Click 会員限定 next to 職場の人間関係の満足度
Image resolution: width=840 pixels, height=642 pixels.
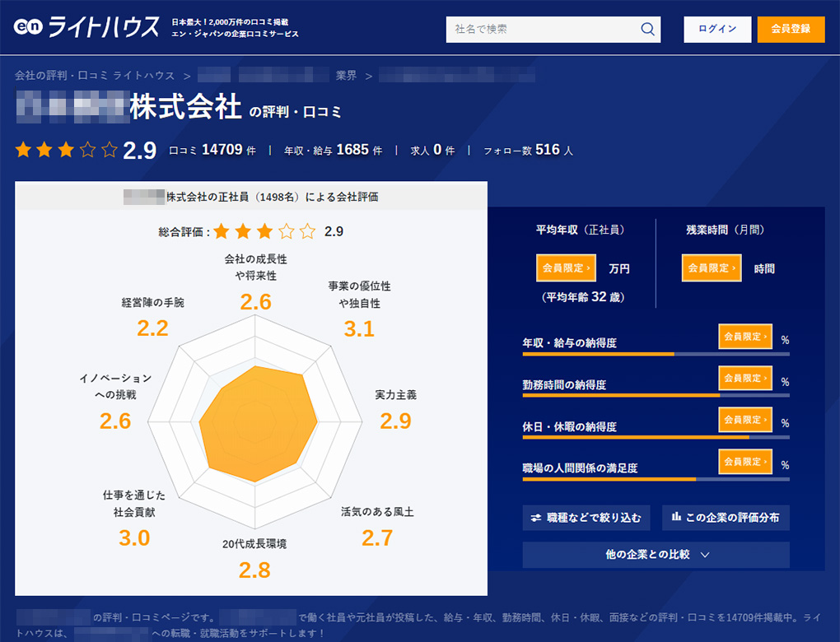point(744,463)
